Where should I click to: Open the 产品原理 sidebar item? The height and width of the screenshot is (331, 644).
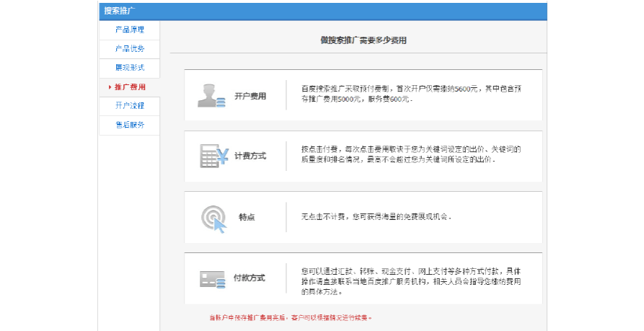click(x=130, y=30)
